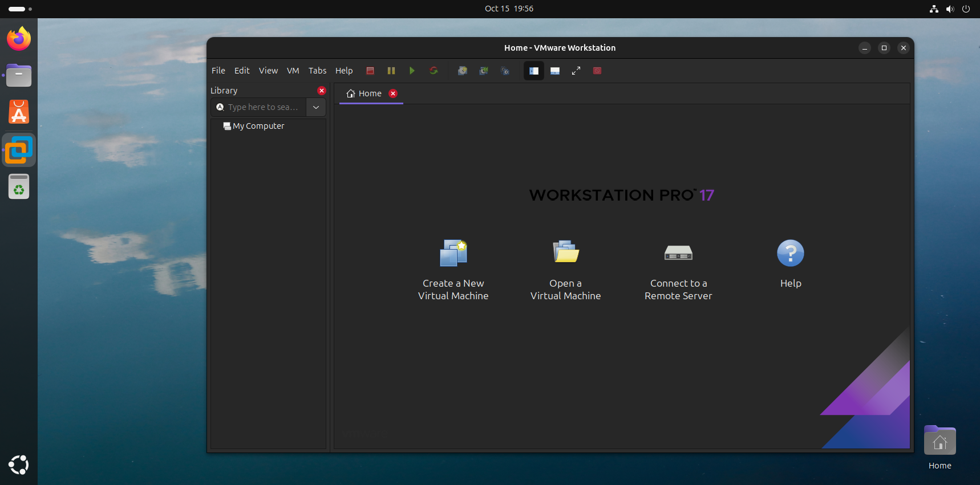Open the Edit menu
Screen dimensions: 980x485
point(242,71)
